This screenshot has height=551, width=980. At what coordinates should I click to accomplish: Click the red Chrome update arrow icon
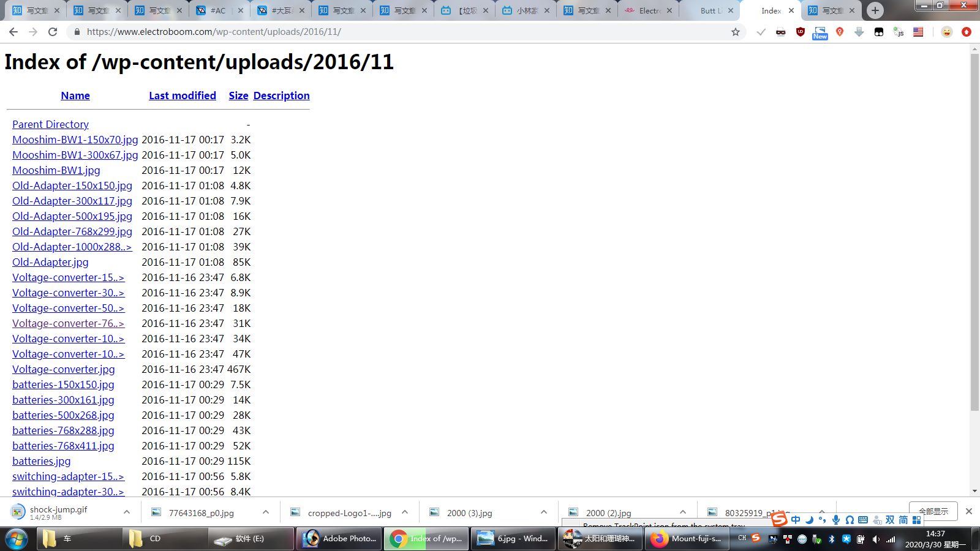tap(967, 32)
